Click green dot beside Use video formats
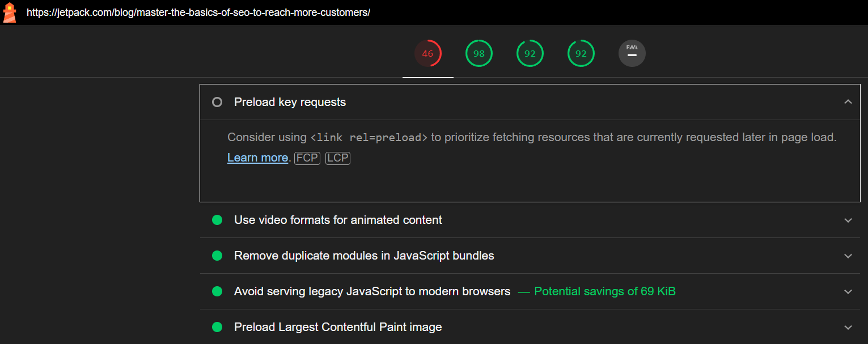This screenshot has height=344, width=868. pos(217,220)
